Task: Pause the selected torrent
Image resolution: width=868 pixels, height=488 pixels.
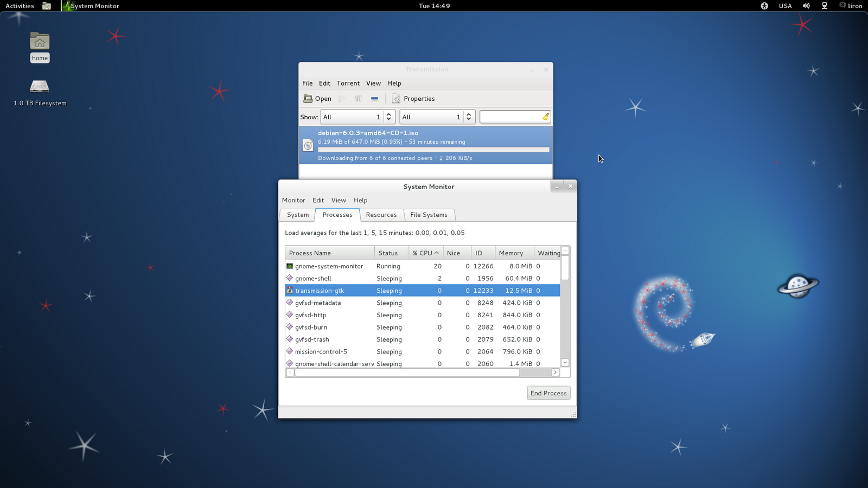Action: 358,99
